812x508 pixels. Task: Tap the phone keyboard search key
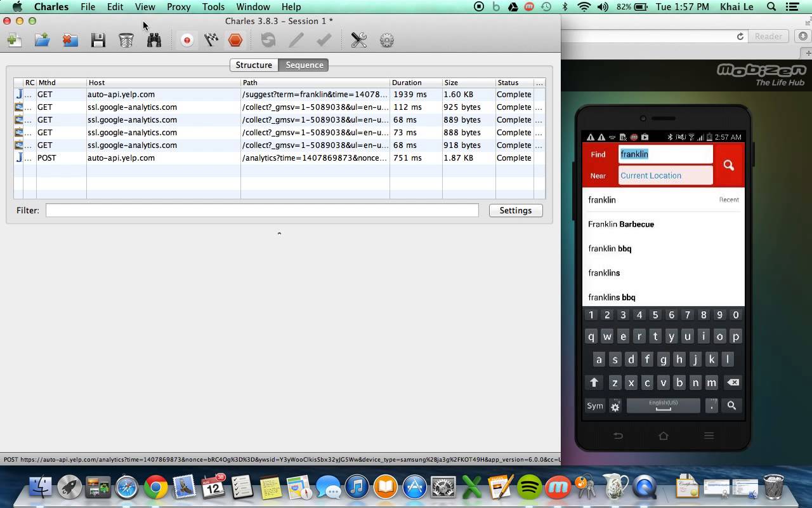(x=731, y=406)
